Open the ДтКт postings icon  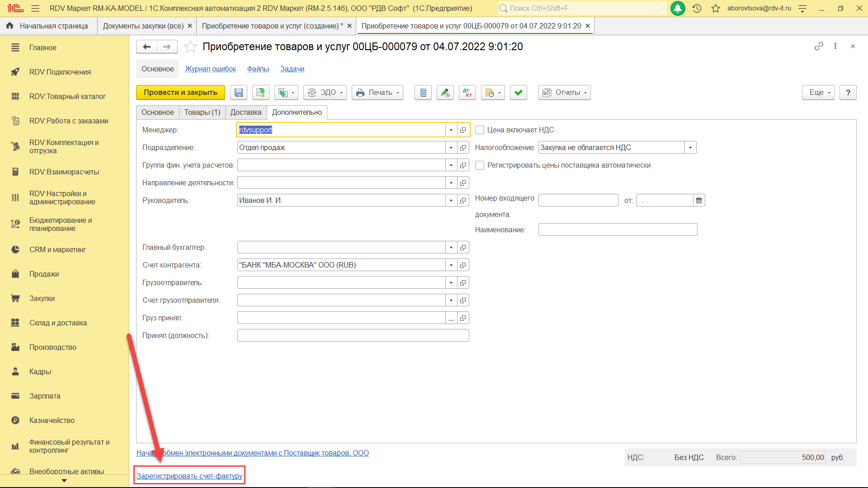(x=467, y=93)
